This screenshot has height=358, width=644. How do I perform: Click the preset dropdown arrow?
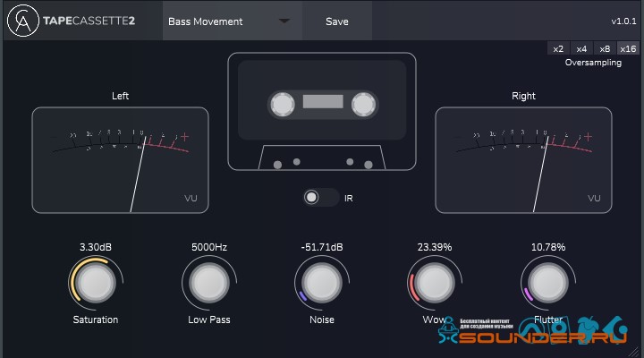pyautogui.click(x=284, y=21)
